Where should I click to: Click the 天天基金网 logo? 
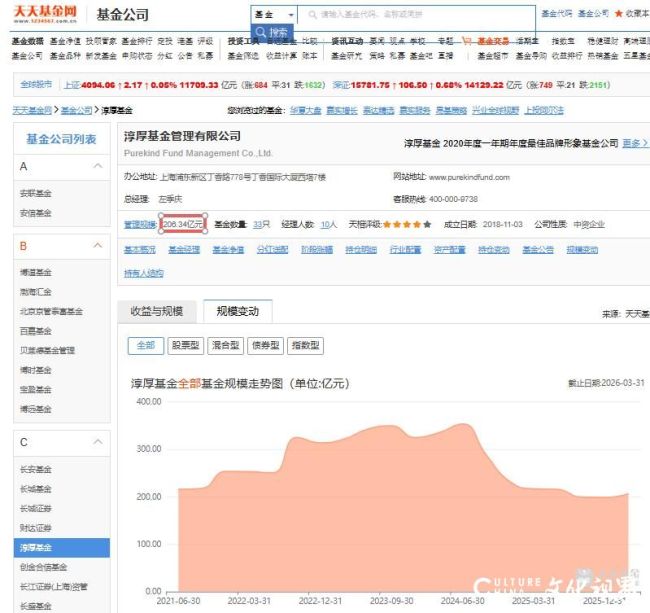tap(45, 14)
